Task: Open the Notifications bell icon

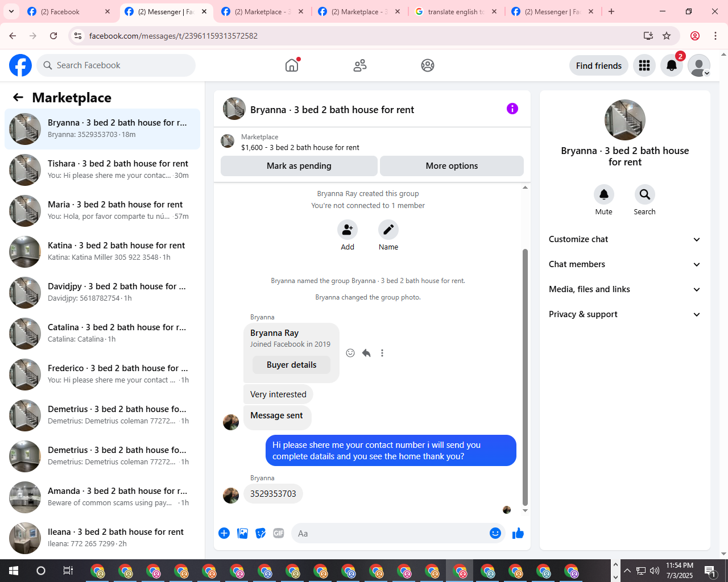Action: click(672, 65)
